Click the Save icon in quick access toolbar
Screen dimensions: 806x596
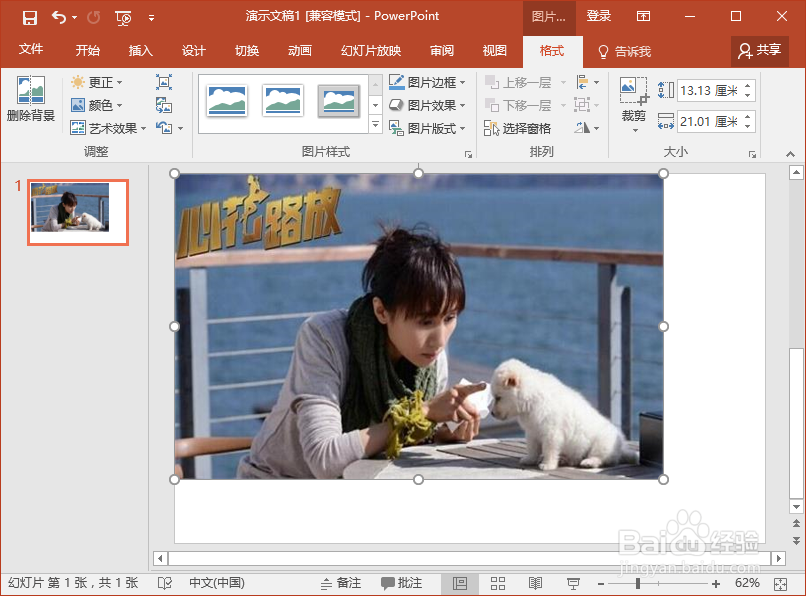pos(30,17)
